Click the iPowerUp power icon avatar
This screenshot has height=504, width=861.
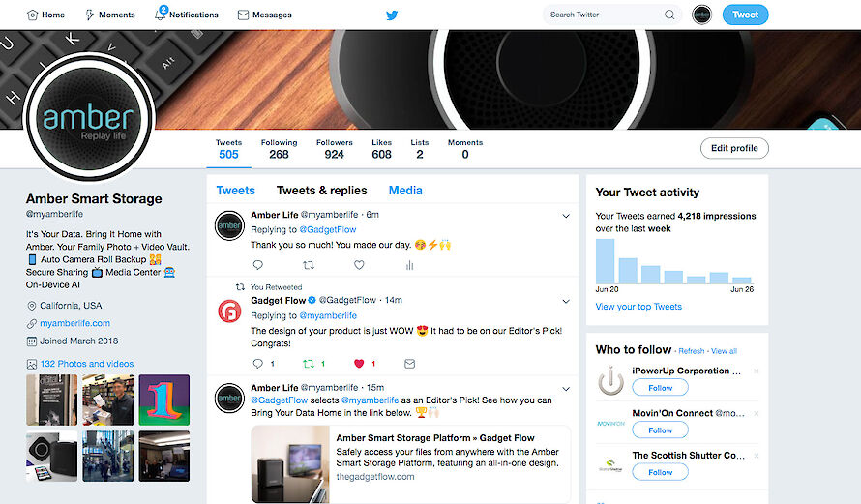[x=610, y=380]
